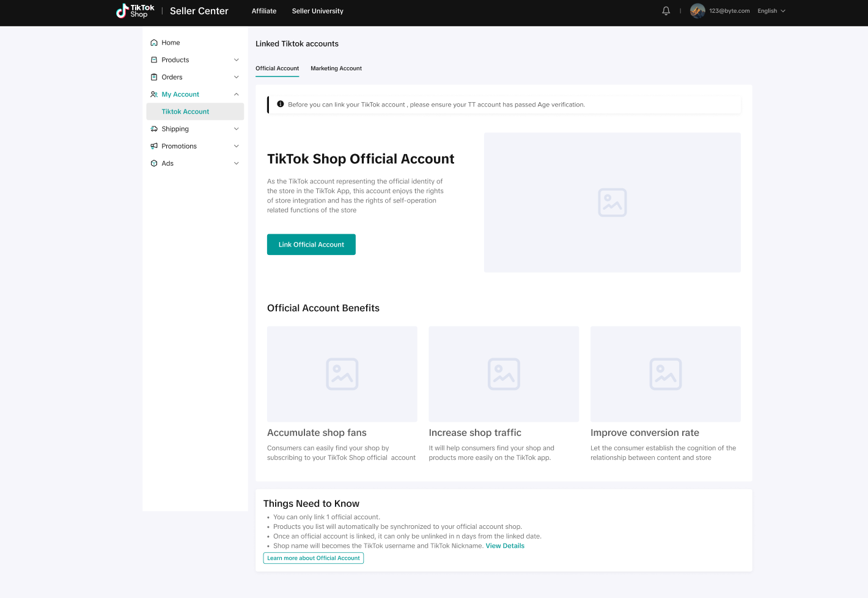Image resolution: width=868 pixels, height=598 pixels.
Task: Expand the Shipping menu chevron
Action: 237,129
